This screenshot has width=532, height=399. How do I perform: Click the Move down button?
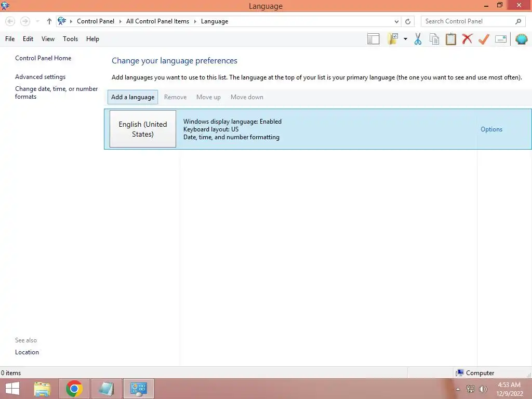click(247, 97)
